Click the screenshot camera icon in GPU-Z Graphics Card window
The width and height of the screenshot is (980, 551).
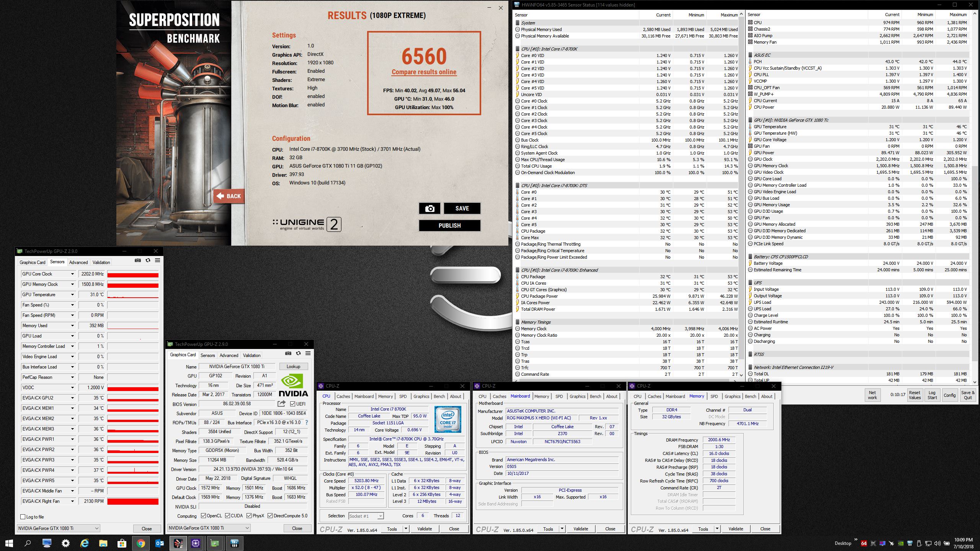[288, 353]
